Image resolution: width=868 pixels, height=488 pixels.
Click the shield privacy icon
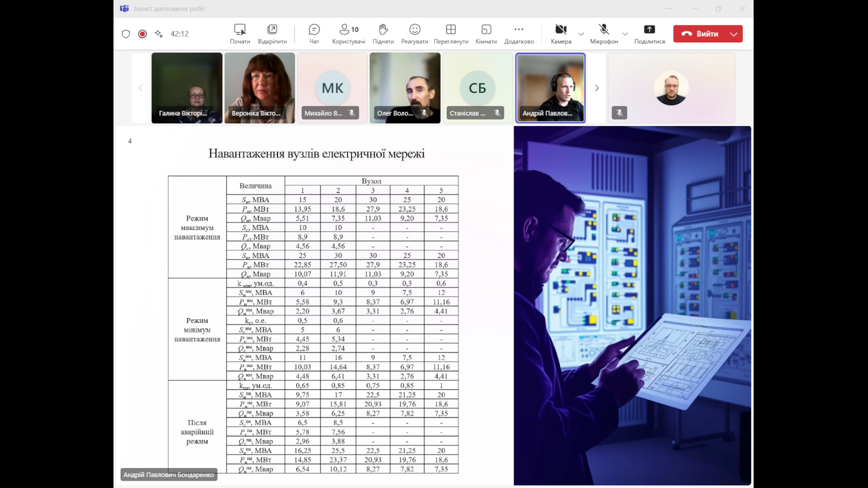click(126, 34)
